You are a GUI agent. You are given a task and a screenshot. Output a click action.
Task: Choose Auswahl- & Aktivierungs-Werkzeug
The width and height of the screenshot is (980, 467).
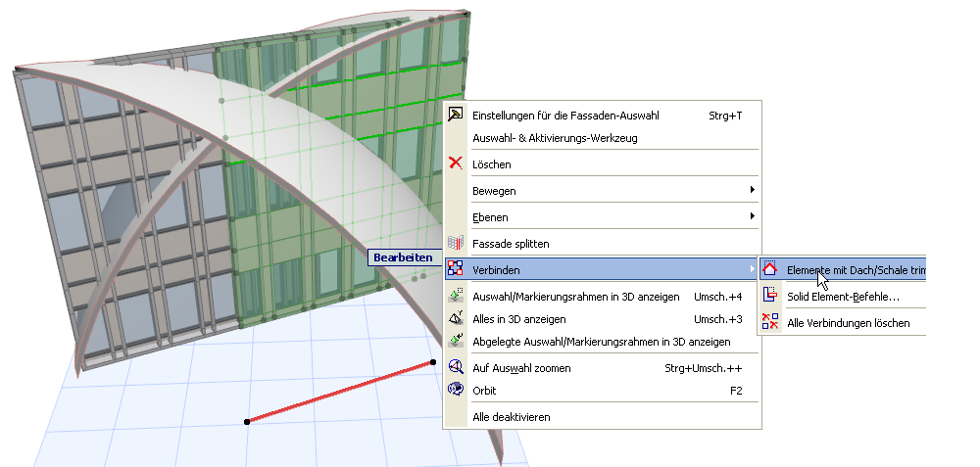pyautogui.click(x=602, y=137)
